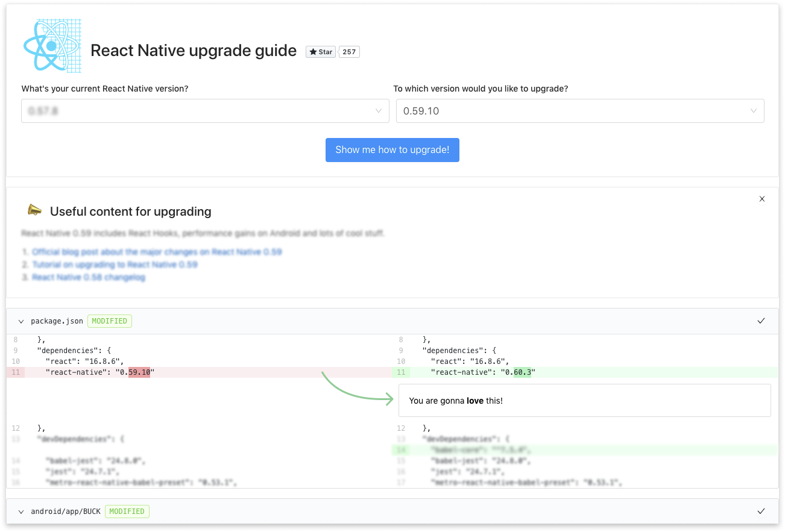This screenshot has height=532, width=785.
Task: Click Show me how to upgrade! button
Action: 392,150
